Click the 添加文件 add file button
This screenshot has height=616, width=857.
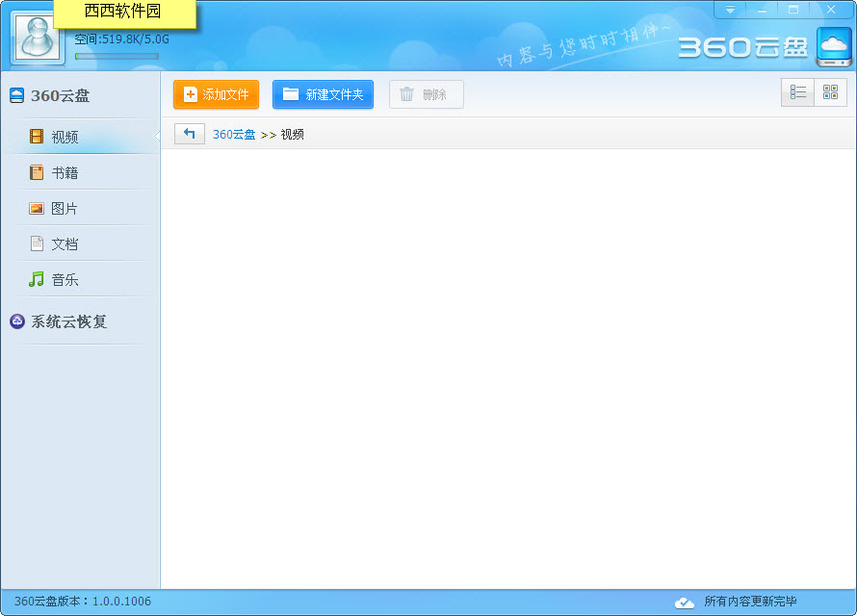217,94
